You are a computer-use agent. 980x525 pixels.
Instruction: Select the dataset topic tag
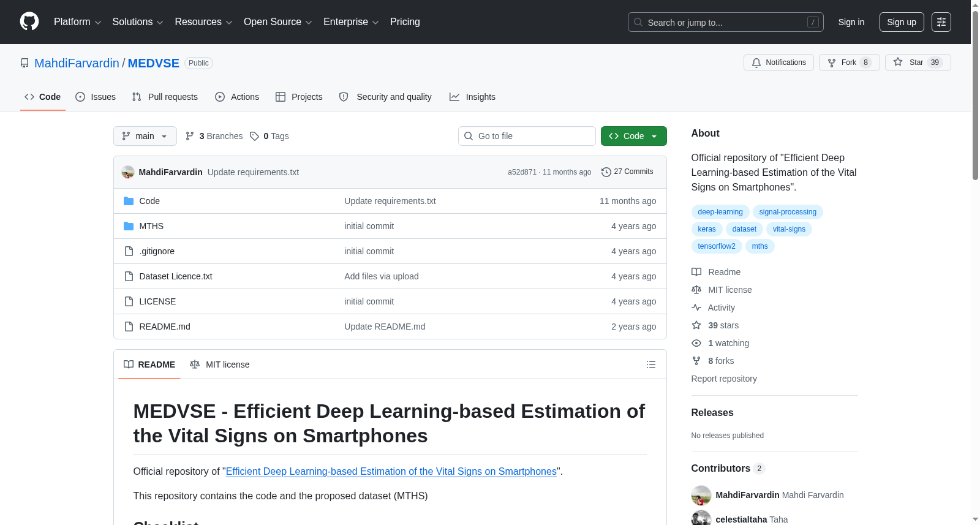pos(744,229)
